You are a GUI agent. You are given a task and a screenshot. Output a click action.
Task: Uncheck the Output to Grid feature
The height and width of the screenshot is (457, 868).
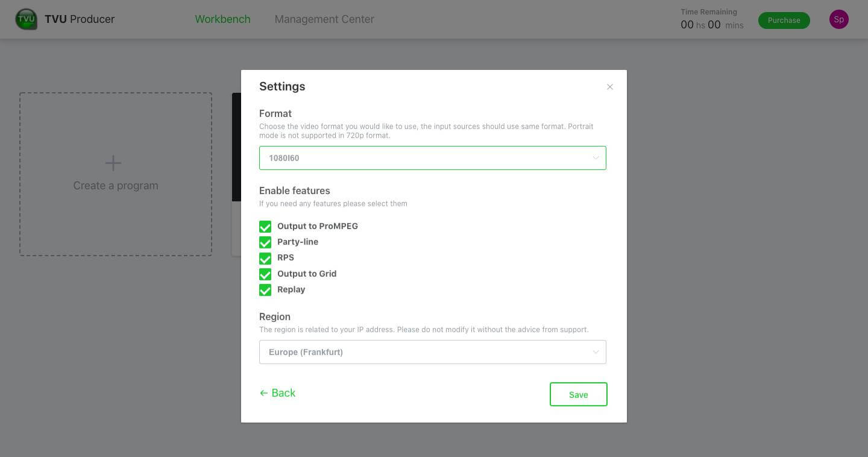click(x=265, y=274)
